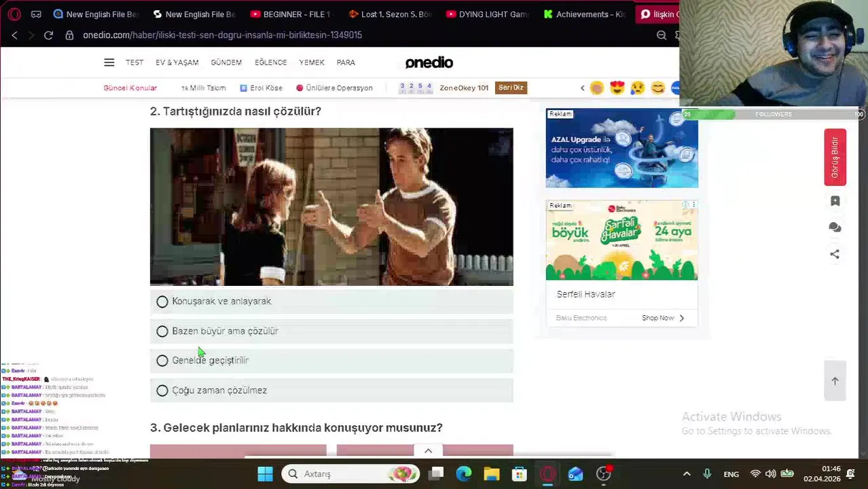Image resolution: width=868 pixels, height=489 pixels.
Task: Open the onedio hamburger menu
Action: 109,62
